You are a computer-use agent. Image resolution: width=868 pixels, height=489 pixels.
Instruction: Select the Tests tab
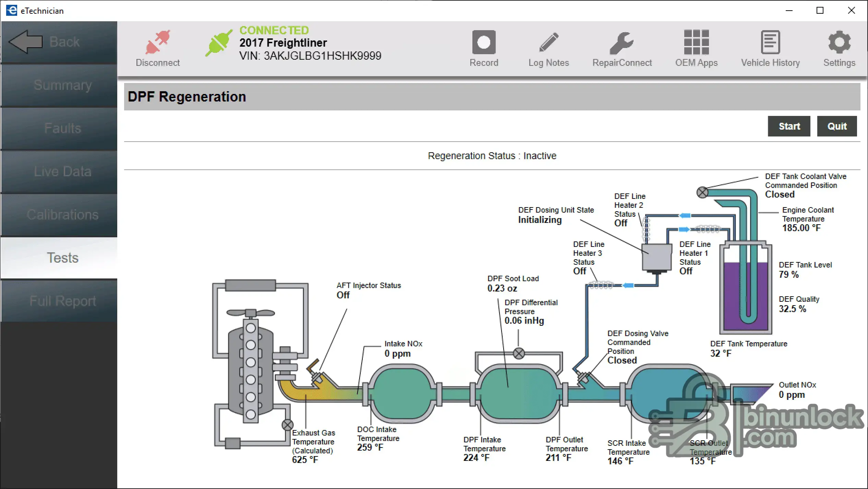pos(59,258)
